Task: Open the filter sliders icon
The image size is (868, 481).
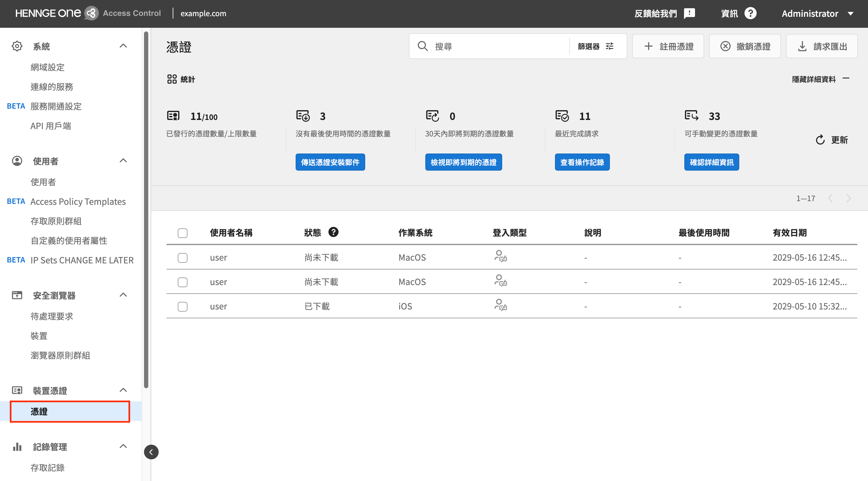Action: tap(610, 46)
